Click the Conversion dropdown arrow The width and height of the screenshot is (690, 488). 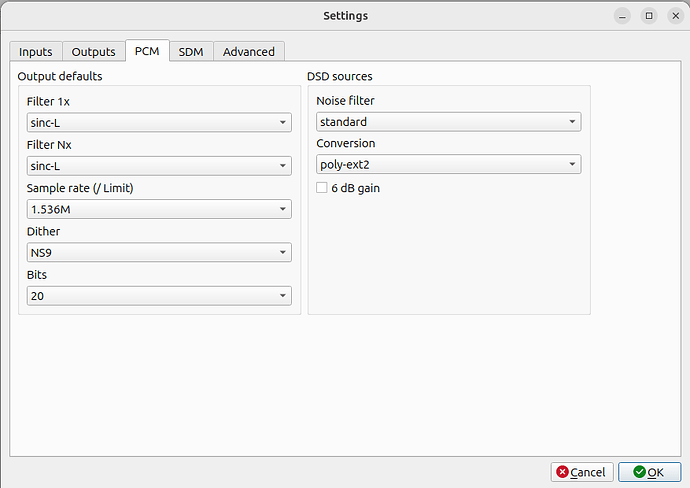[x=572, y=164]
